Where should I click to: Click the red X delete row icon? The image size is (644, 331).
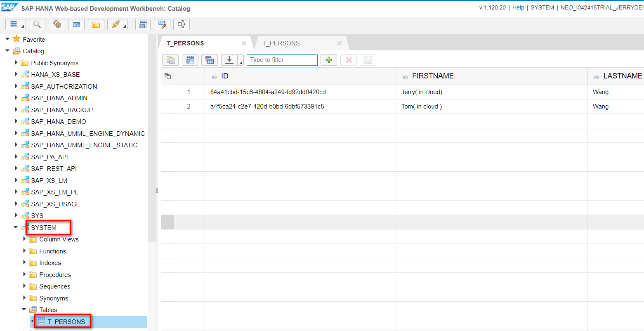click(349, 60)
